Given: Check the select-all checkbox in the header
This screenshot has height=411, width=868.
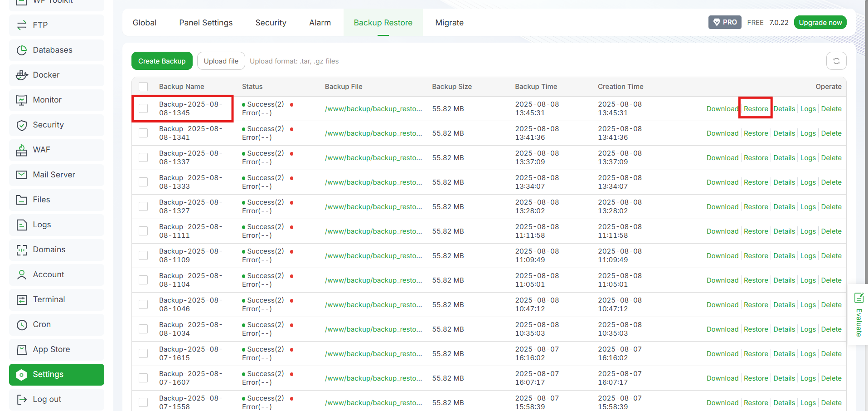Looking at the screenshot, I should [x=143, y=86].
